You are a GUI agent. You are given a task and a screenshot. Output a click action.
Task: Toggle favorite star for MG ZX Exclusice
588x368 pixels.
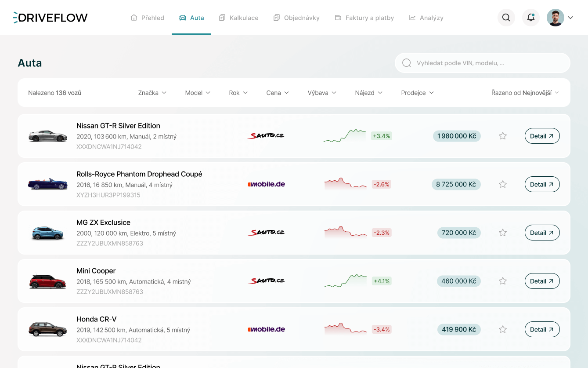point(503,233)
